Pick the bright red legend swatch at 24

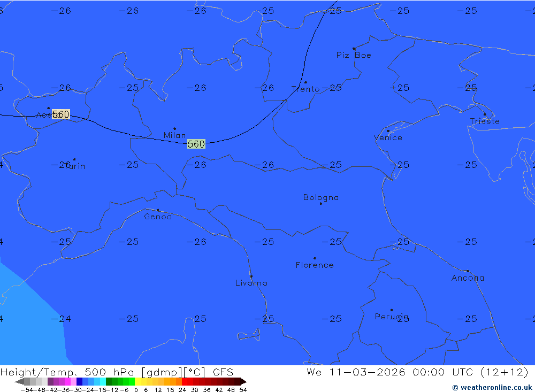[x=185, y=381]
